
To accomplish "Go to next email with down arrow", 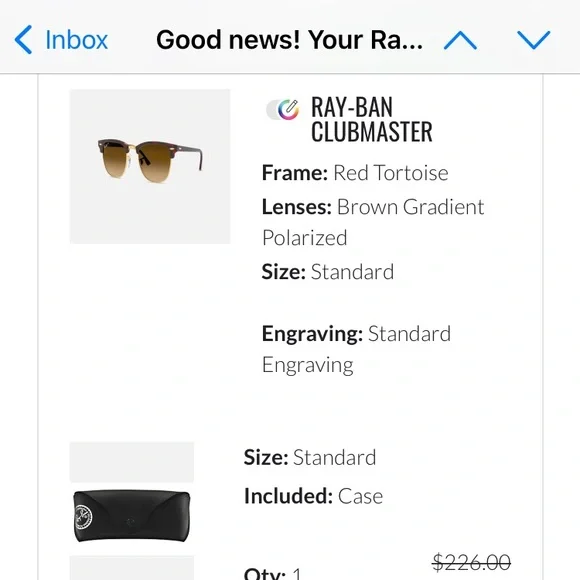I will pos(533,40).
